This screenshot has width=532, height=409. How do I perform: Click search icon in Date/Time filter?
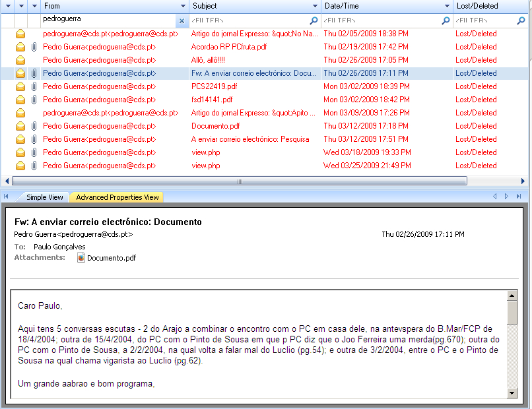(446, 20)
